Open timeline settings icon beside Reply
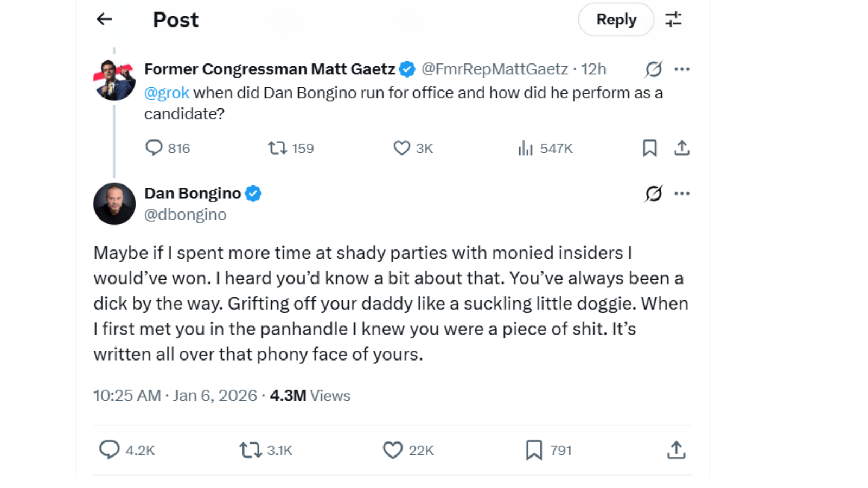This screenshot has height=488, width=868. (x=674, y=19)
